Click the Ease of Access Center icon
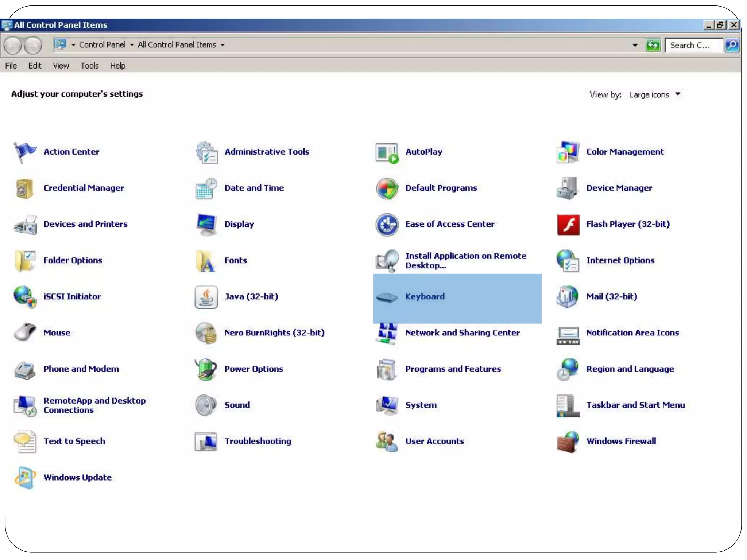Screen dimensions: 747x560 click(x=387, y=225)
